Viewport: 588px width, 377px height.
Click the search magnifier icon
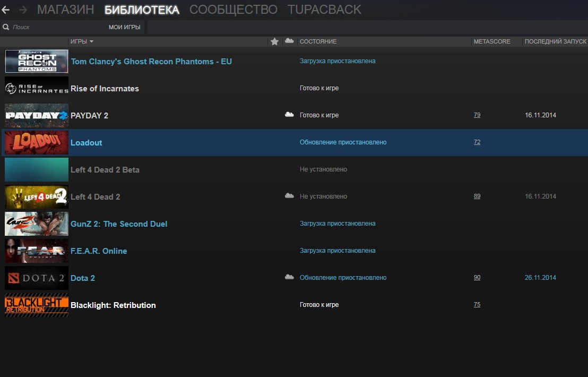6,27
